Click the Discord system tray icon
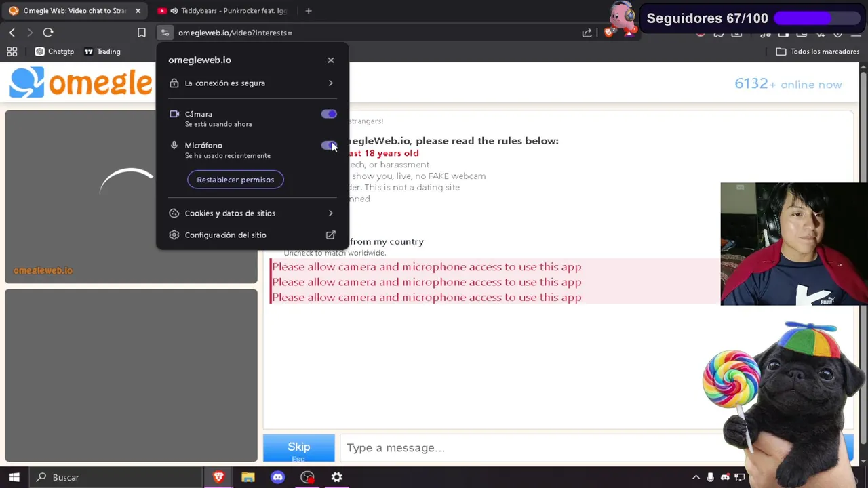This screenshot has height=488, width=868. pyautogui.click(x=725, y=477)
